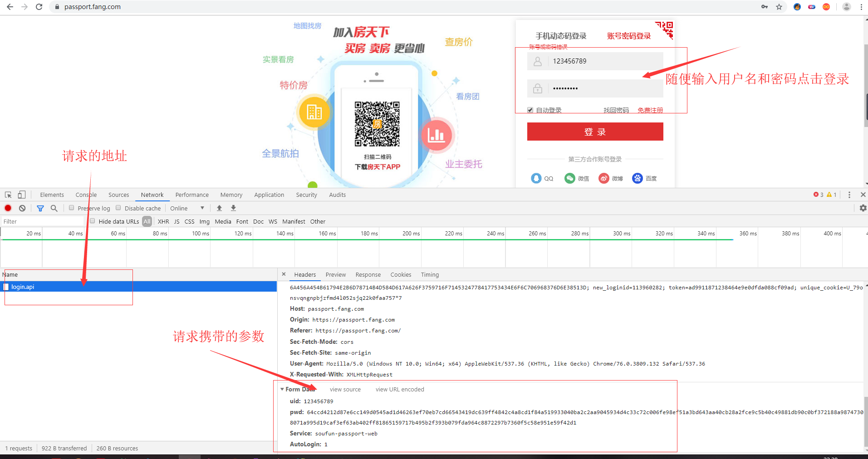Toggle the network filter funnel icon
The width and height of the screenshot is (868, 459).
(40, 208)
